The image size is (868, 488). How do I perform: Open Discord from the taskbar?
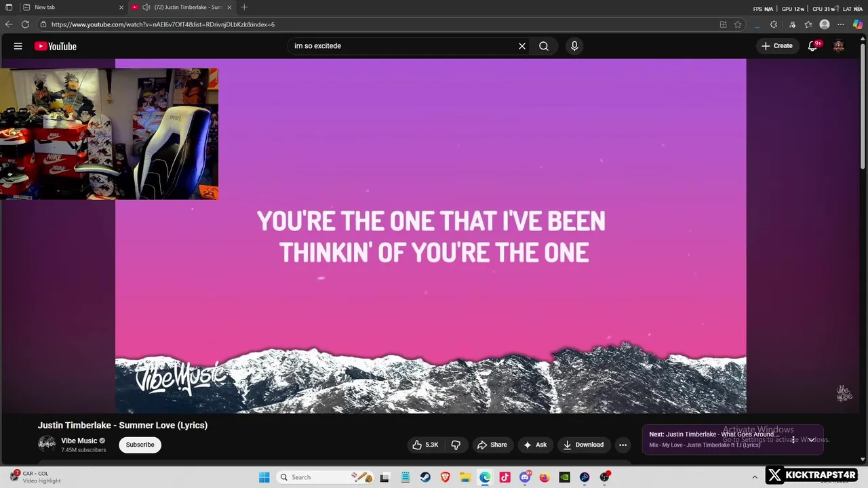tap(525, 477)
